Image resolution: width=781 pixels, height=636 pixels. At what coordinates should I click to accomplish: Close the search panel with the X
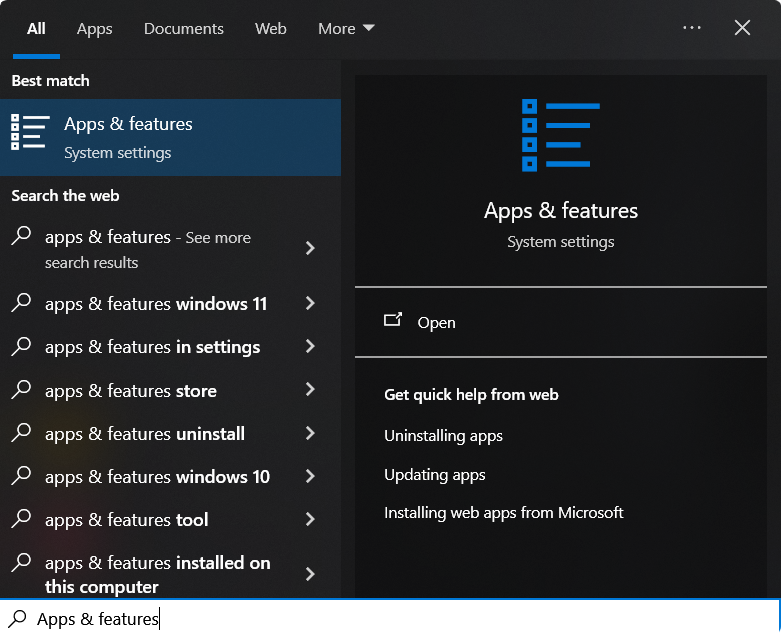tap(742, 28)
